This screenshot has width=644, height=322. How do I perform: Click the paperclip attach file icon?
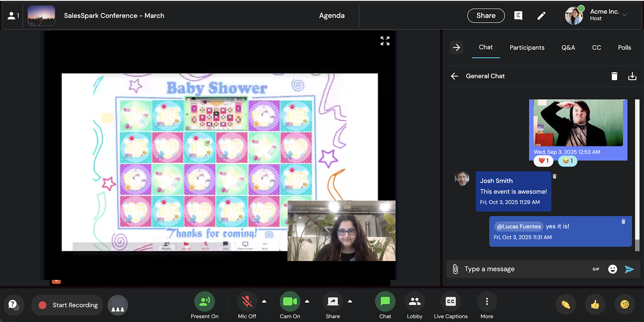pos(455,269)
